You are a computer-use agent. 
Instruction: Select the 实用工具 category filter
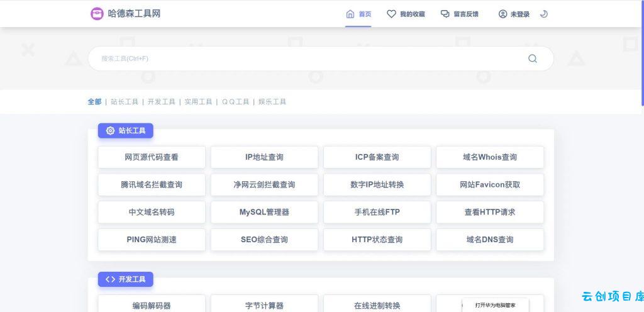click(198, 101)
